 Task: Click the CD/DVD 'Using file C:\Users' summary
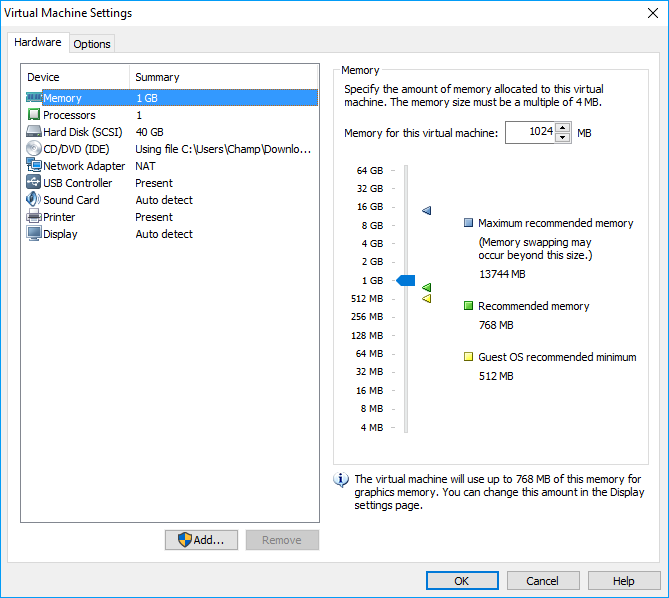coord(223,149)
